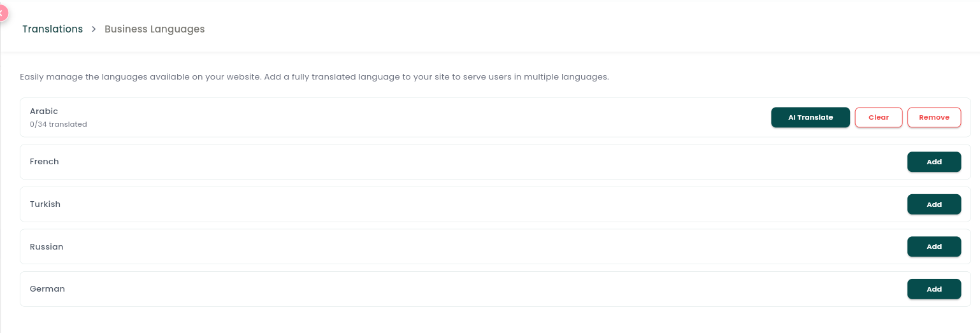Click the breadcrumb chevron separator

[94, 29]
